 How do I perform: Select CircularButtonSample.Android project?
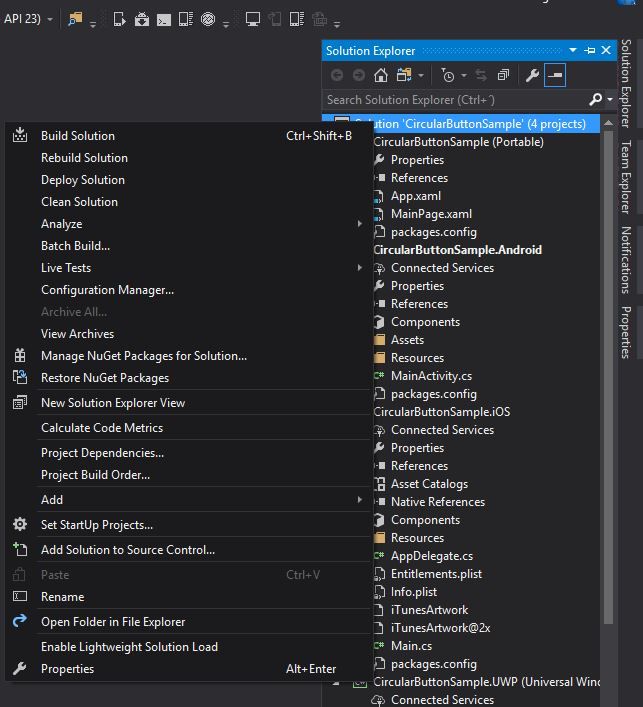coord(458,250)
